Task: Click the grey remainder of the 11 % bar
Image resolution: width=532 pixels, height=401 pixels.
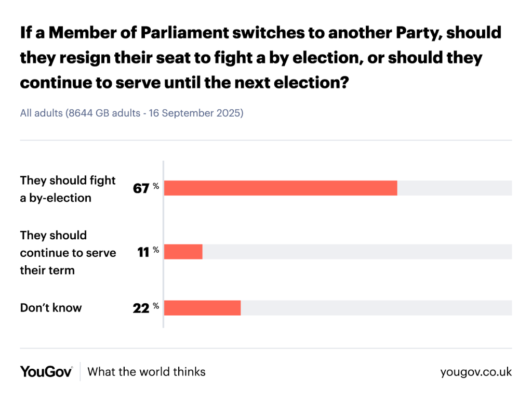Action: pyautogui.click(x=357, y=252)
